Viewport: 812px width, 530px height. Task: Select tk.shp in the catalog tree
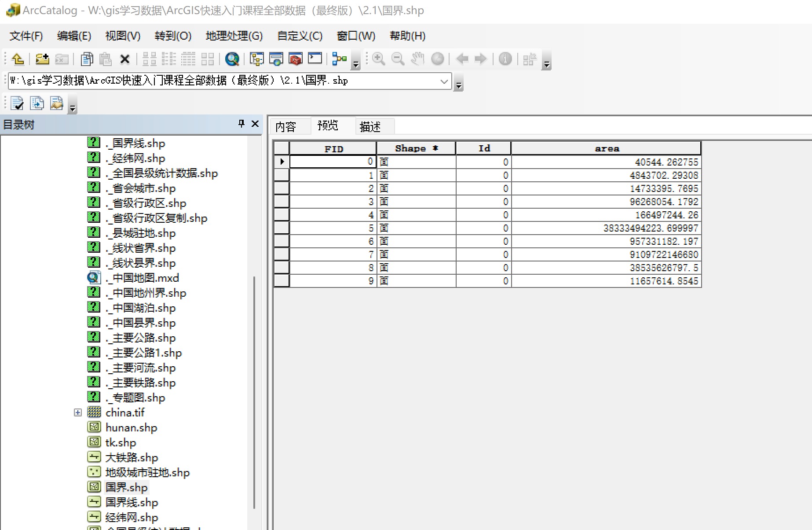point(121,442)
